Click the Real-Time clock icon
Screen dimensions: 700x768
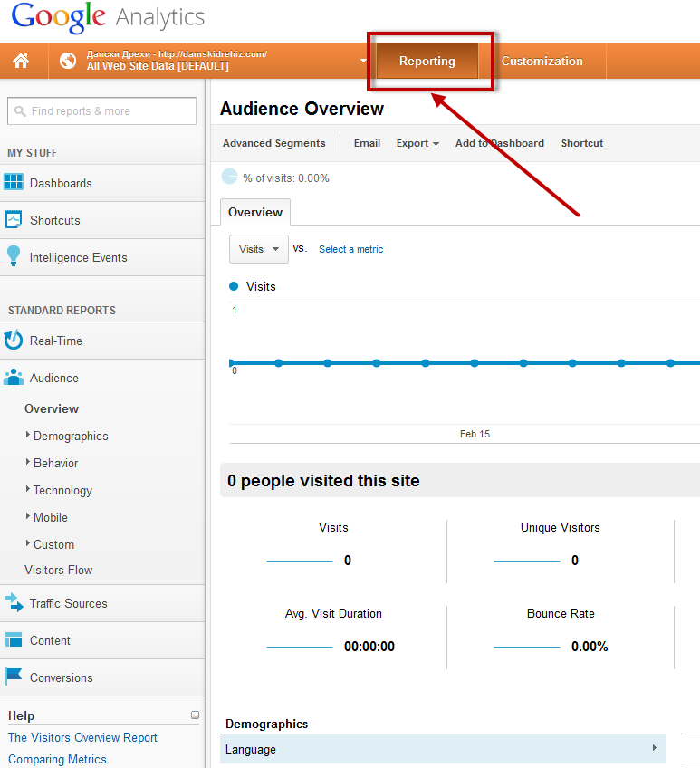pos(14,341)
